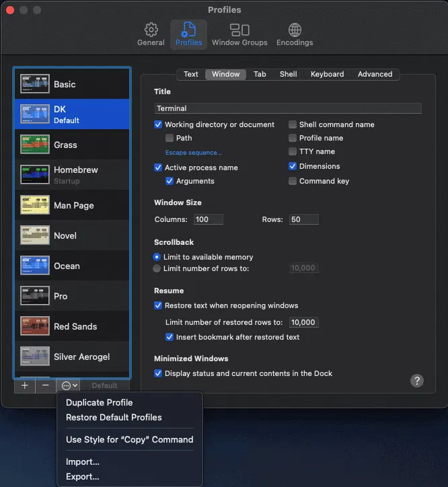The image size is (448, 487).
Task: Open the ellipsis action dropdown menu
Action: tap(69, 385)
